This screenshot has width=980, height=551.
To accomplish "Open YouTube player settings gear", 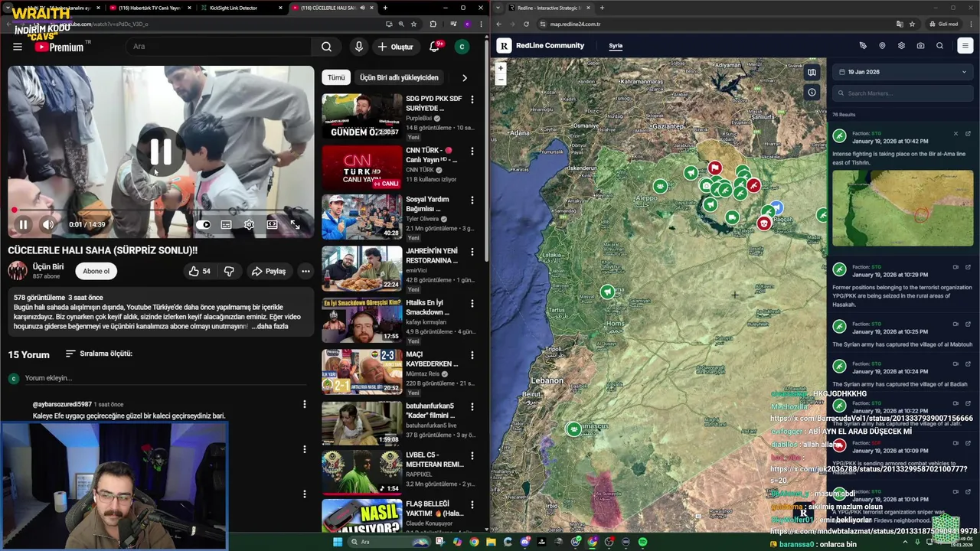I will 249,224.
